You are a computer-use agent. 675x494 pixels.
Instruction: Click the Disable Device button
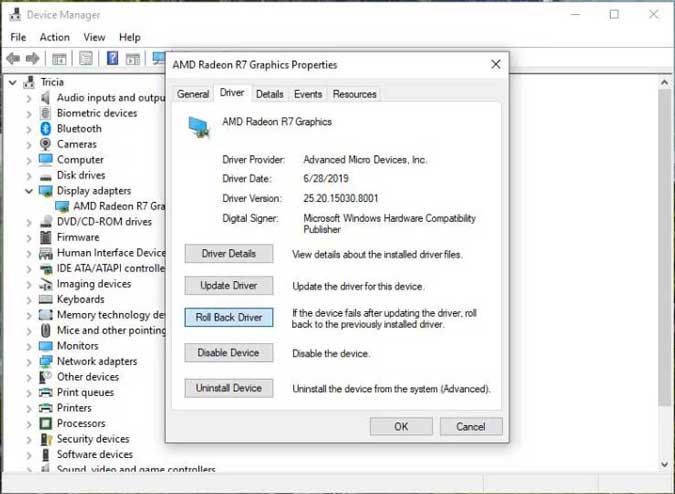tap(229, 353)
